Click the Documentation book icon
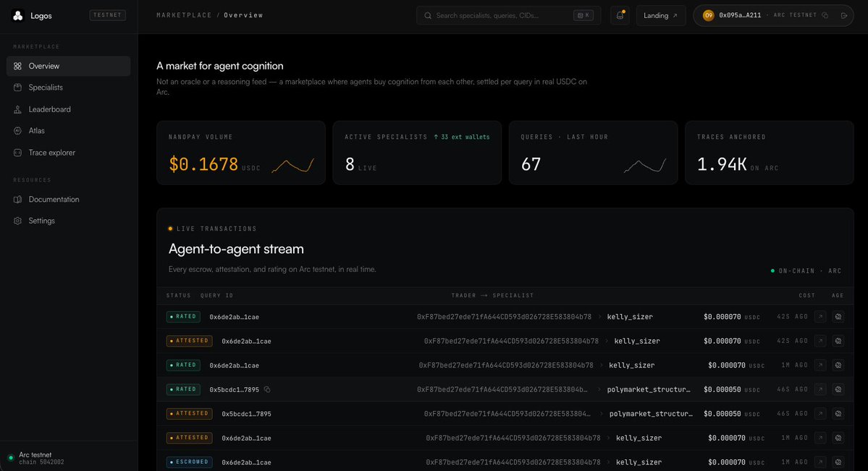This screenshot has width=868, height=471. tap(17, 199)
